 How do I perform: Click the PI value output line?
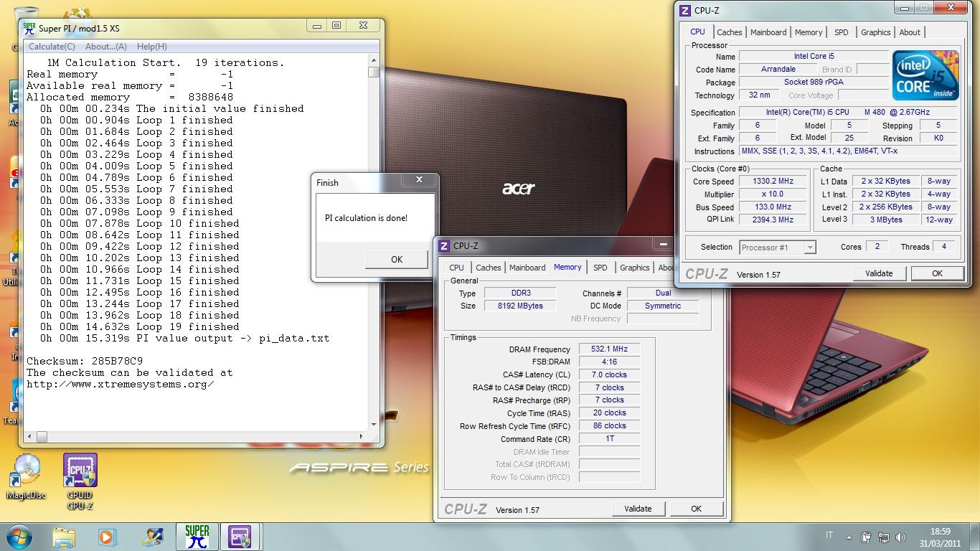(185, 338)
